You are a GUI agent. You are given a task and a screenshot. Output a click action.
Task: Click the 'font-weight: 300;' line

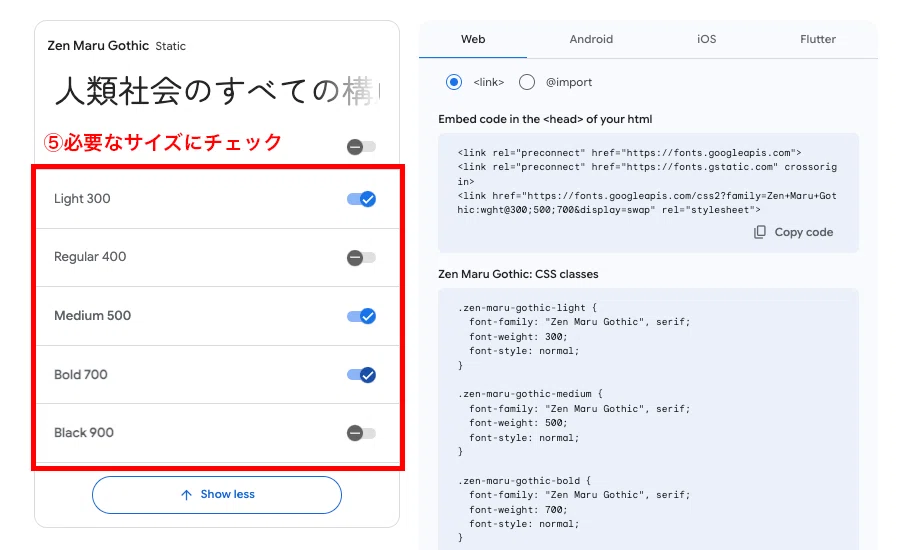pos(518,336)
